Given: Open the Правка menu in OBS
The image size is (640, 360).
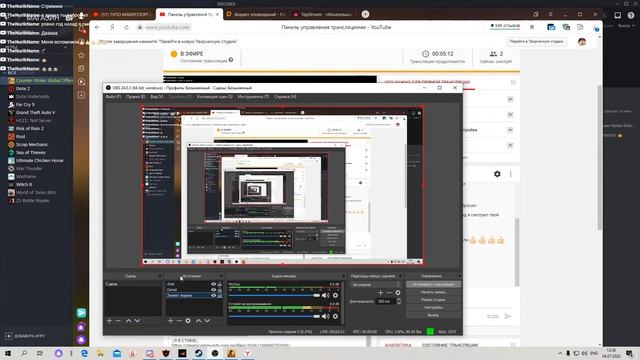Looking at the screenshot, I should point(136,97).
